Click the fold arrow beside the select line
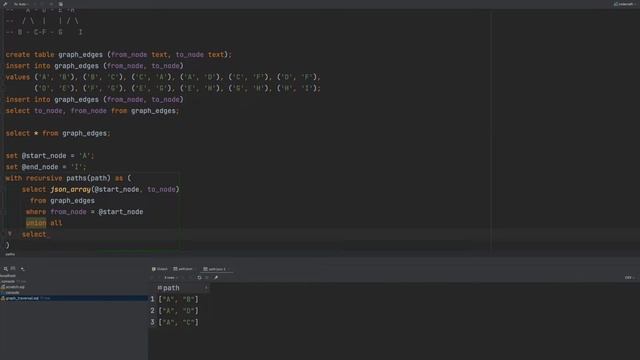This screenshot has width=640, height=360. click(x=10, y=233)
